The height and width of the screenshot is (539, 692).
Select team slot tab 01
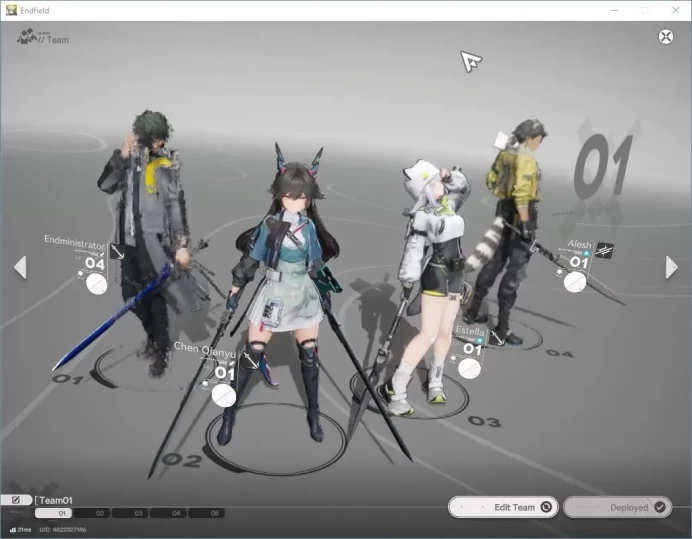coord(53,513)
